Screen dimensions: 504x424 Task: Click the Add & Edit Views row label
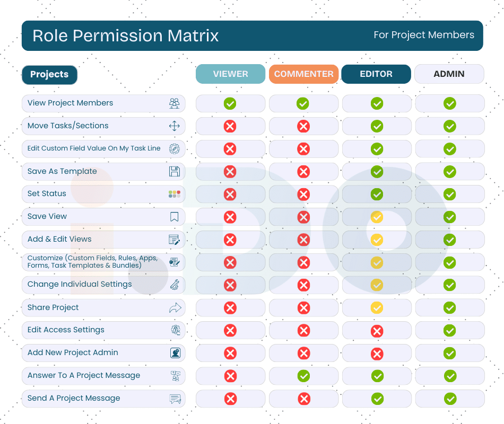pyautogui.click(x=59, y=239)
